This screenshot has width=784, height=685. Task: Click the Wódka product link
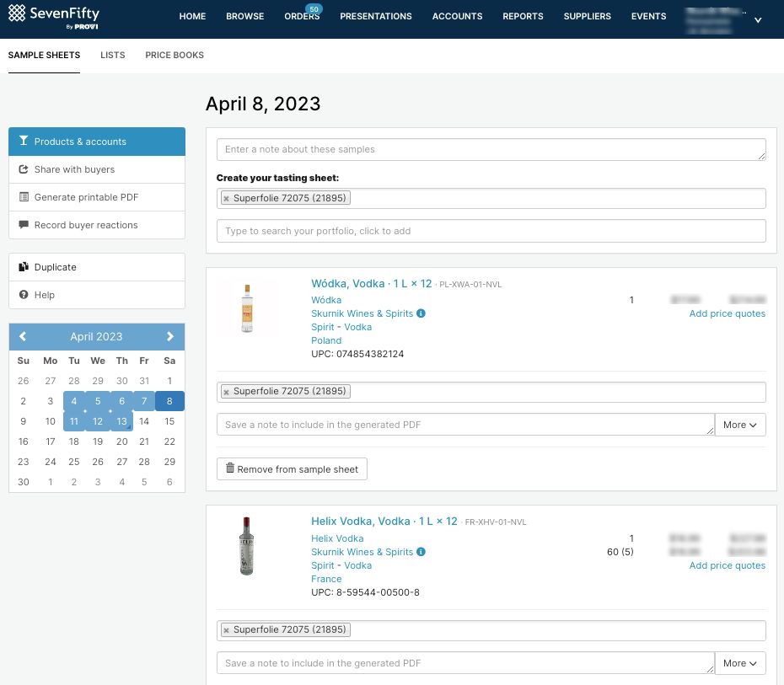click(x=346, y=283)
